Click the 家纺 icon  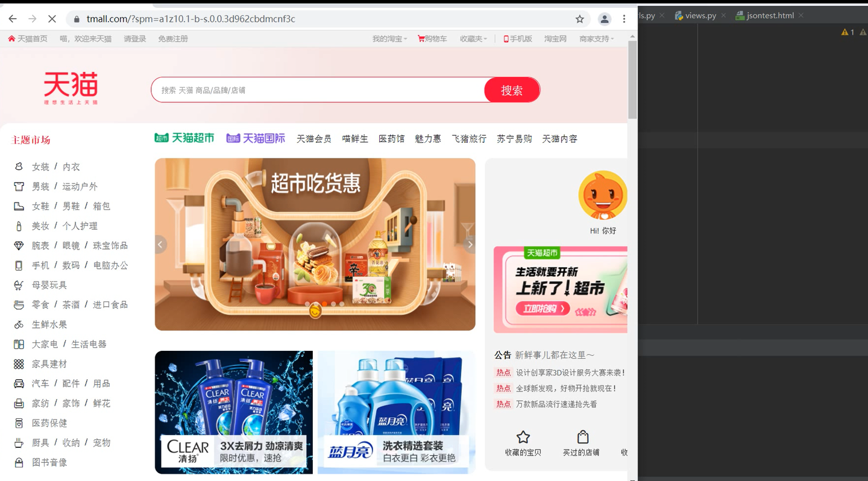(19, 403)
